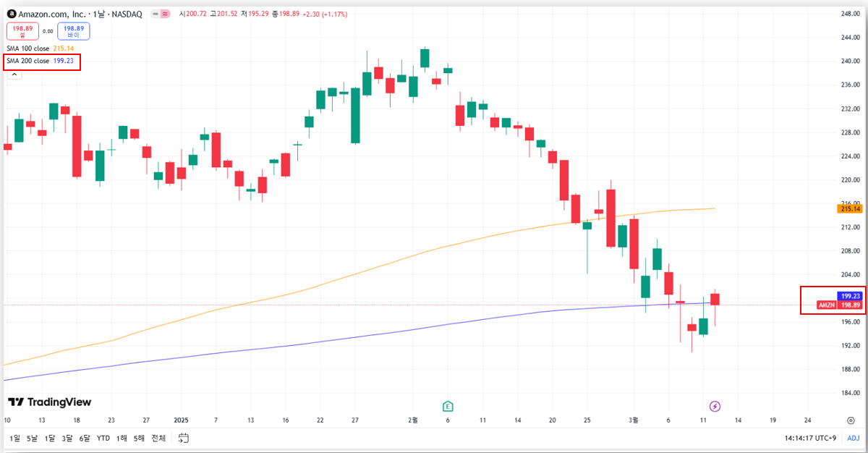
Task: Select the SMA 100 close indicator legend
Action: (x=41, y=48)
